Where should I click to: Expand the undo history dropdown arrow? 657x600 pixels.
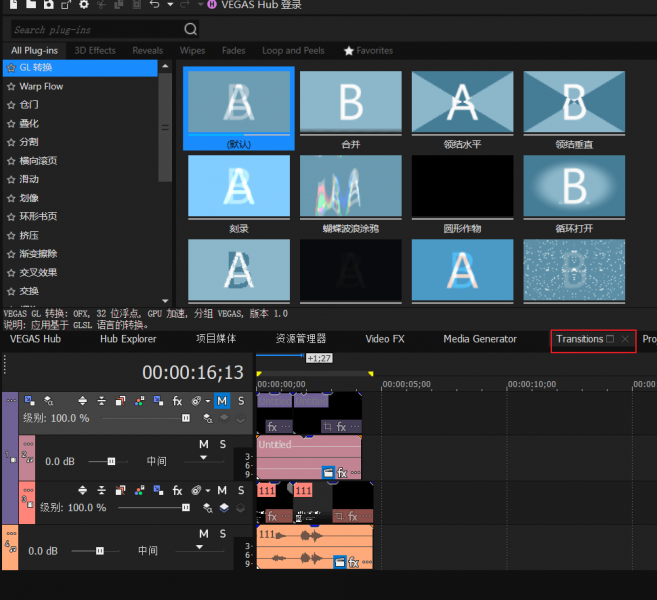click(x=170, y=5)
